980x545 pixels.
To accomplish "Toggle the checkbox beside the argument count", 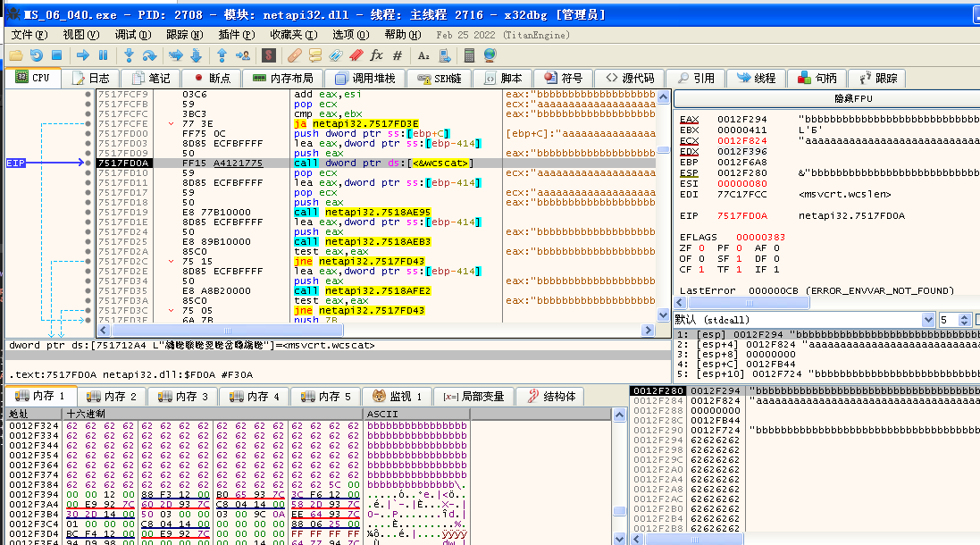I will pyautogui.click(x=976, y=320).
